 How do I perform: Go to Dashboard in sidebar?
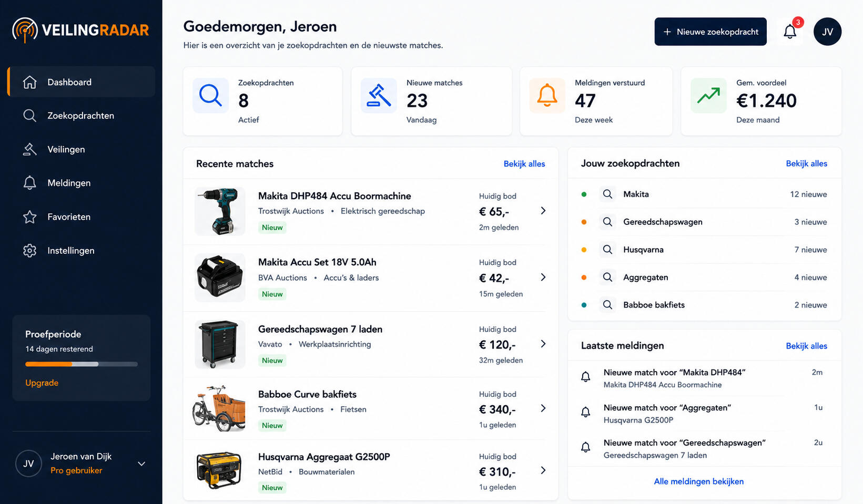tap(82, 82)
